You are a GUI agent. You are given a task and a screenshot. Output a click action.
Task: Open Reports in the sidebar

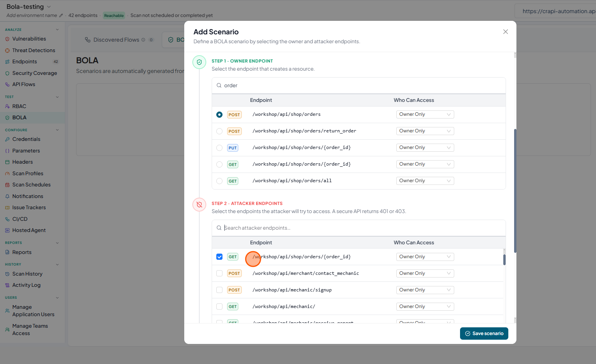tap(32, 252)
